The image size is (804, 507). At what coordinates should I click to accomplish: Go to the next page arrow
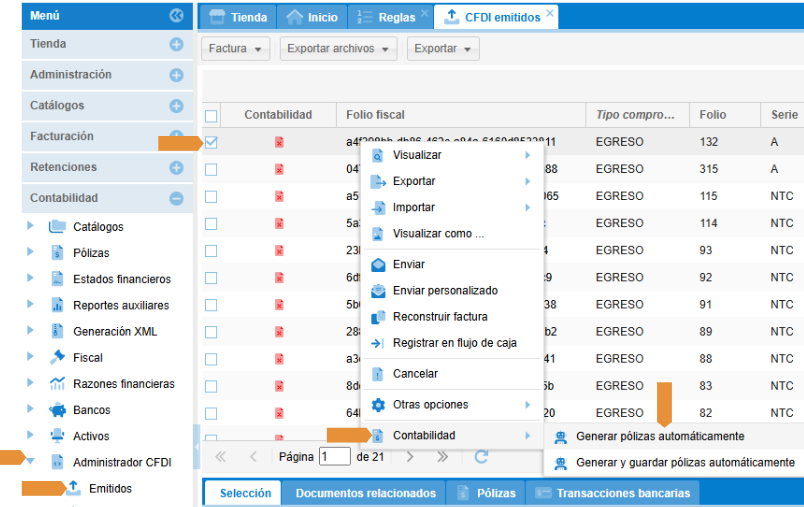(409, 456)
